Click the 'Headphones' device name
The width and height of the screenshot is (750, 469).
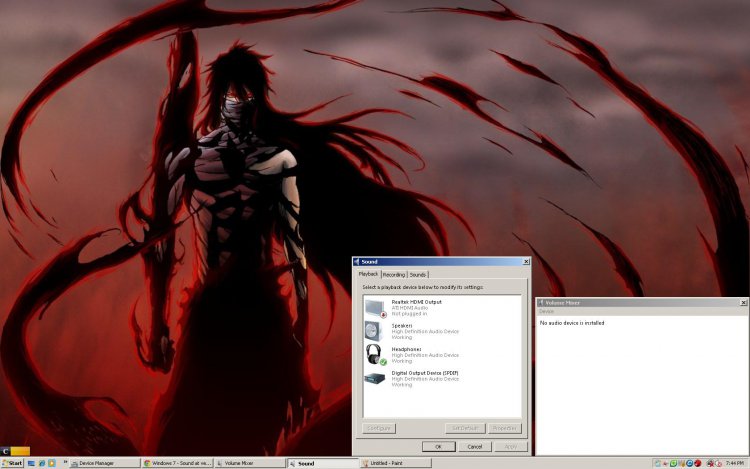(x=406, y=349)
